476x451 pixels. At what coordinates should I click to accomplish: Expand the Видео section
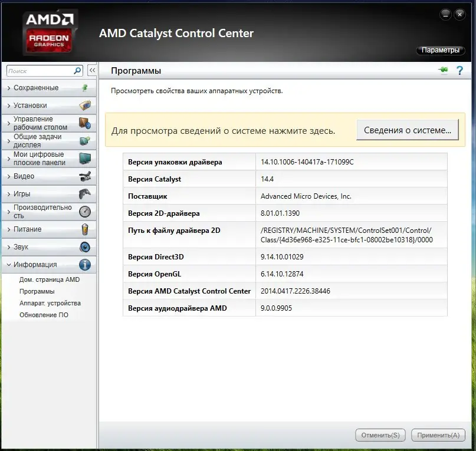click(49, 176)
